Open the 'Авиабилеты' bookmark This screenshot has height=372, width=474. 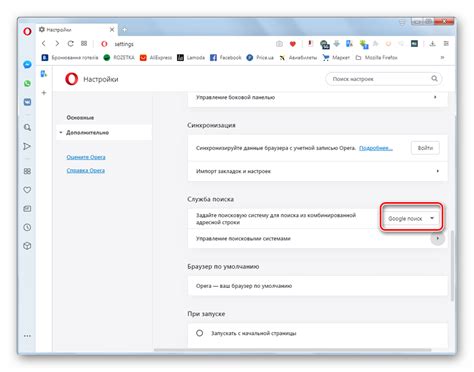pyautogui.click(x=298, y=58)
